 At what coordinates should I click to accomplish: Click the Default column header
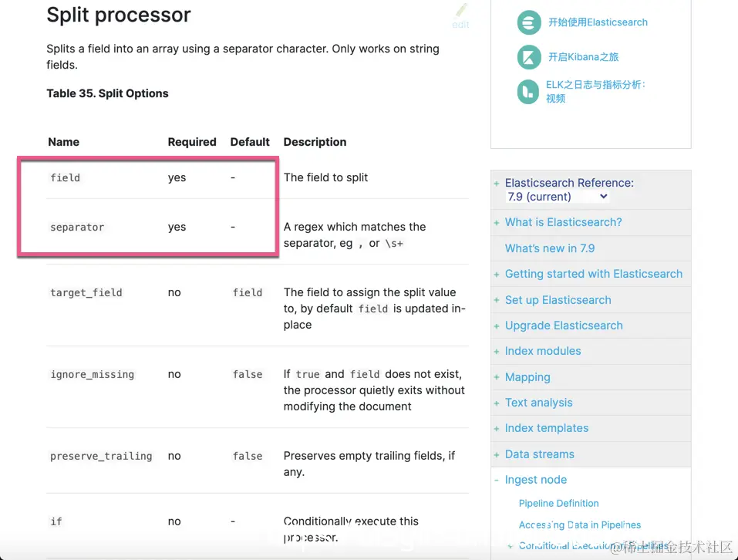(x=250, y=142)
